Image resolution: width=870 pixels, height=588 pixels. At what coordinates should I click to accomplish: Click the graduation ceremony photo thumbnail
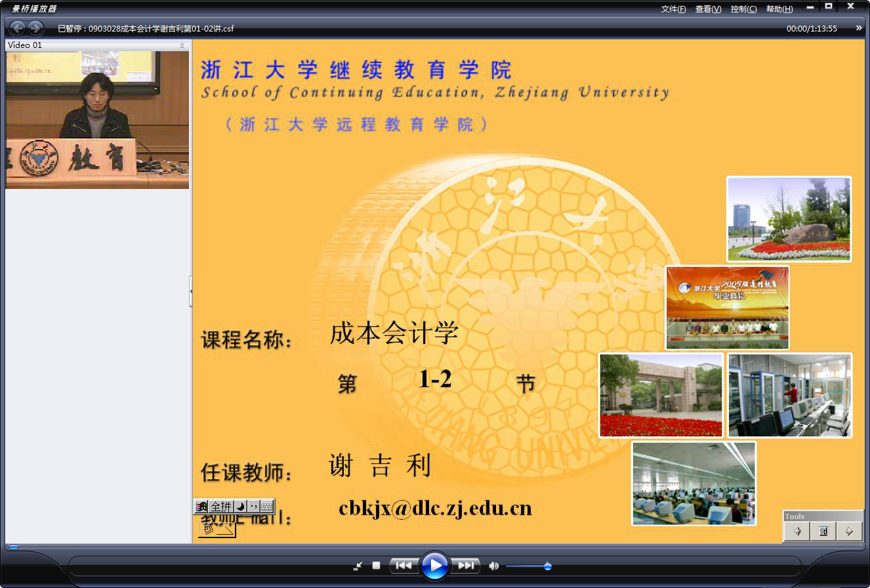(x=728, y=307)
